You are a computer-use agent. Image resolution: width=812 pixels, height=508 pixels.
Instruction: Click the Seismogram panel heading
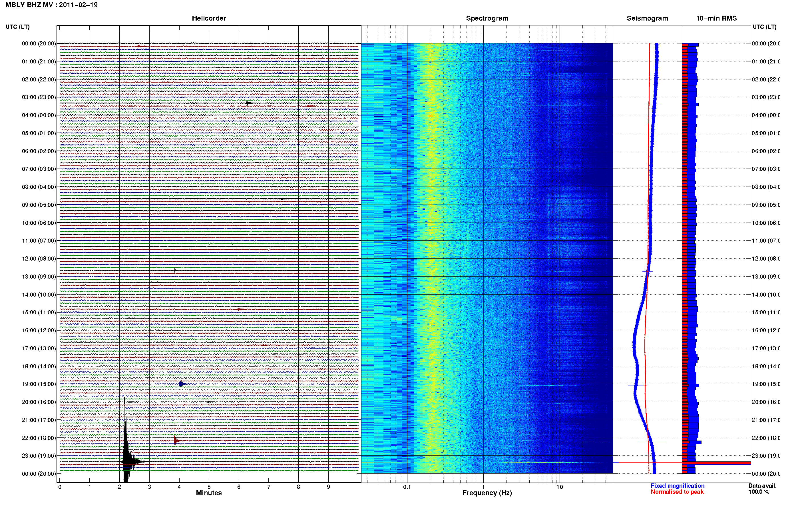[x=647, y=18]
